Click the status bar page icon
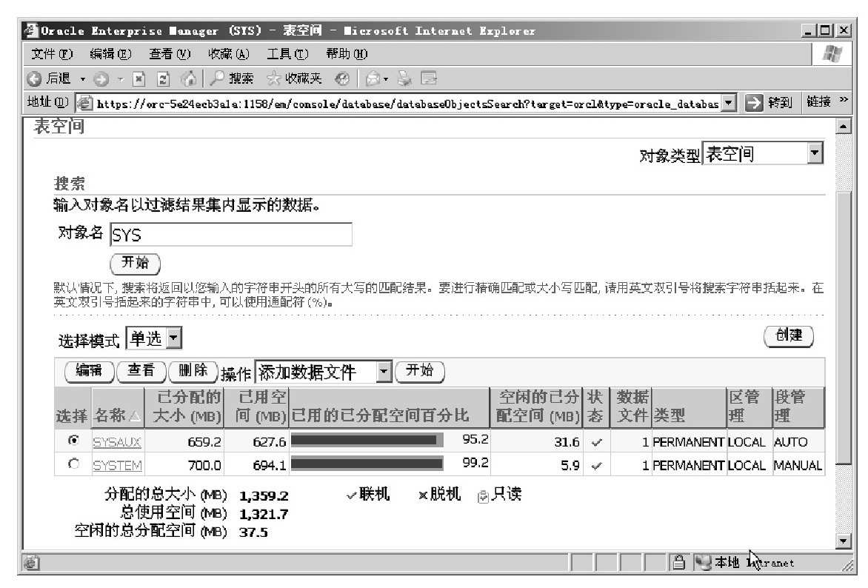This screenshot has height=588, width=868. [x=32, y=563]
